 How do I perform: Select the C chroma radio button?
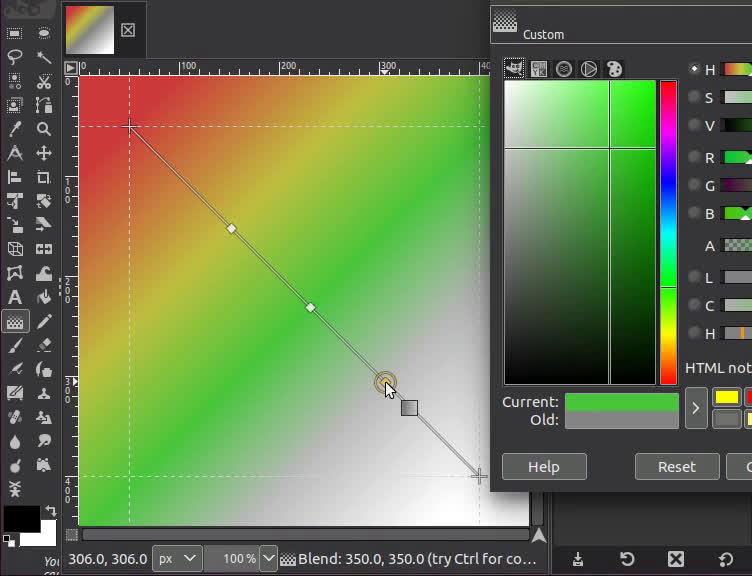pos(694,305)
